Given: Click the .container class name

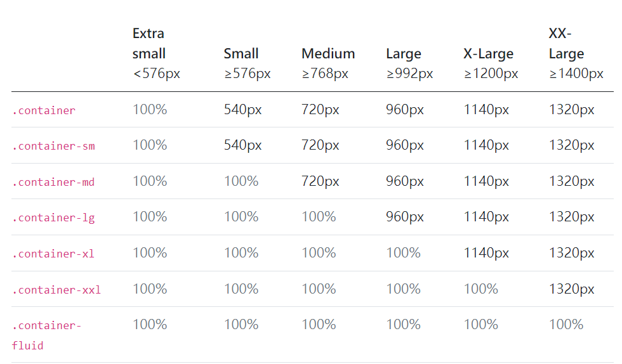Looking at the screenshot, I should tap(44, 111).
